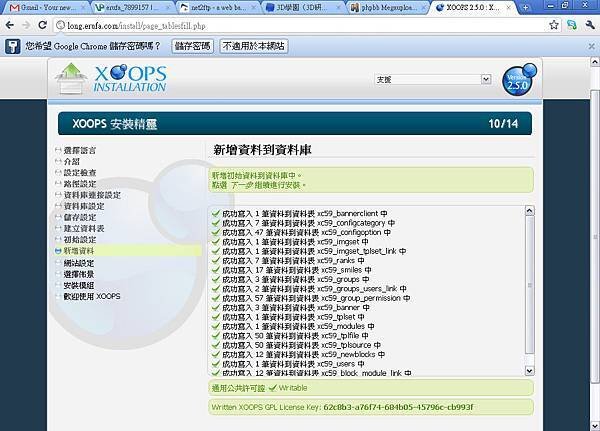
Task: Dismiss the save-password infobar
Action: [x=591, y=46]
